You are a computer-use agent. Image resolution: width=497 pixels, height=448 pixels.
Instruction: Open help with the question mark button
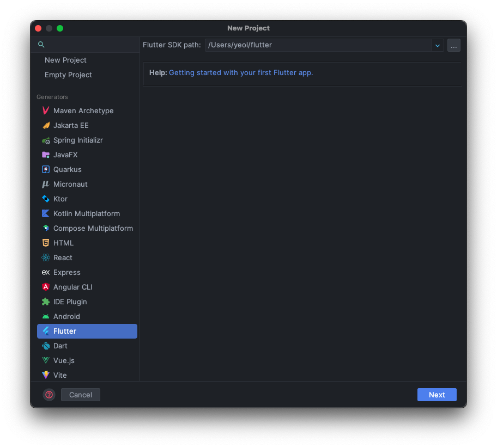tap(49, 395)
